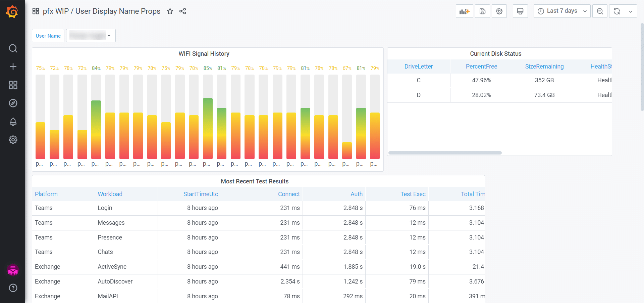Open the Last 7 days time picker
The image size is (644, 303).
562,11
